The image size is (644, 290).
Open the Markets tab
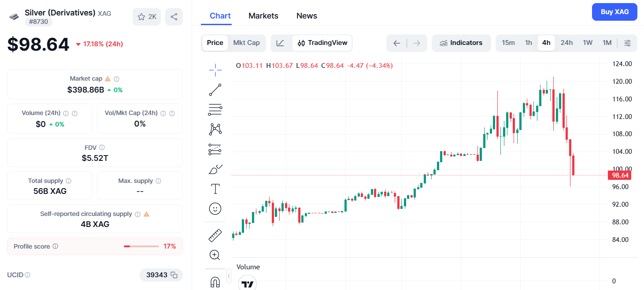pyautogui.click(x=263, y=16)
